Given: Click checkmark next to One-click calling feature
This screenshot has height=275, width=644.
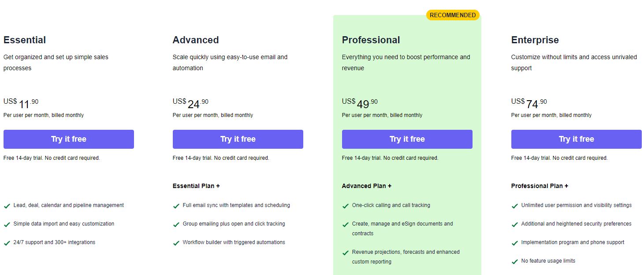Looking at the screenshot, I should point(346,206).
